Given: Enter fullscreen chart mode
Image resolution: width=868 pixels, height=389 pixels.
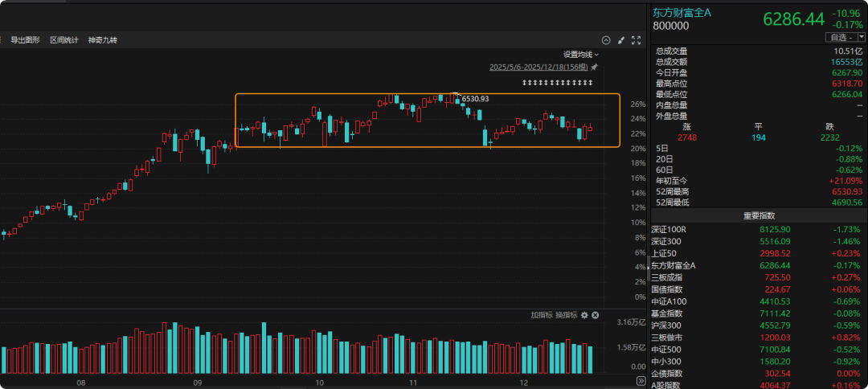Looking at the screenshot, I should tap(637, 40).
